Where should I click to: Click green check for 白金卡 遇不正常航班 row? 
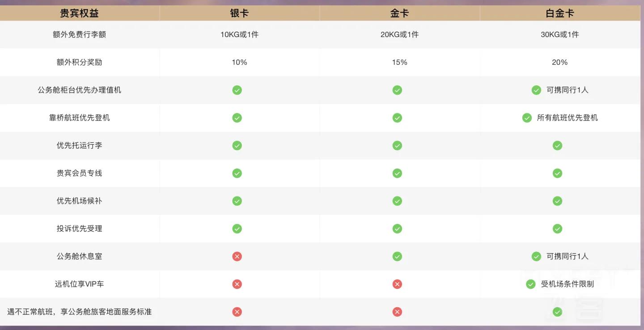click(x=557, y=312)
